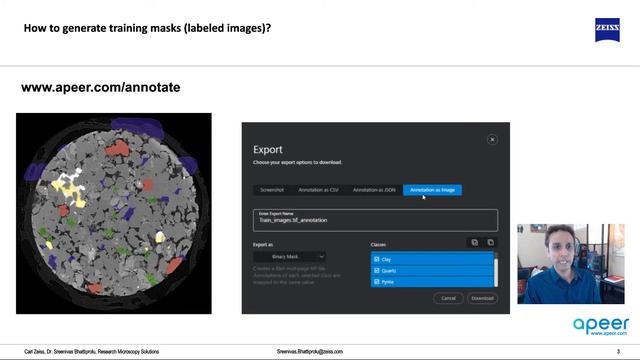
Task: Click the Cancel button
Action: tap(448, 298)
